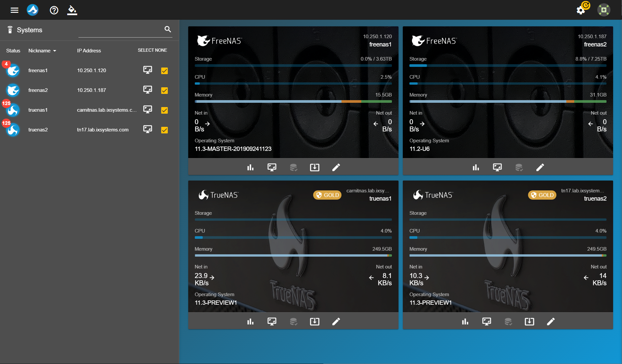Screen dimensions: 622x364
Task: Click truenas2 status icon with 125 alerts
Action: click(13, 129)
